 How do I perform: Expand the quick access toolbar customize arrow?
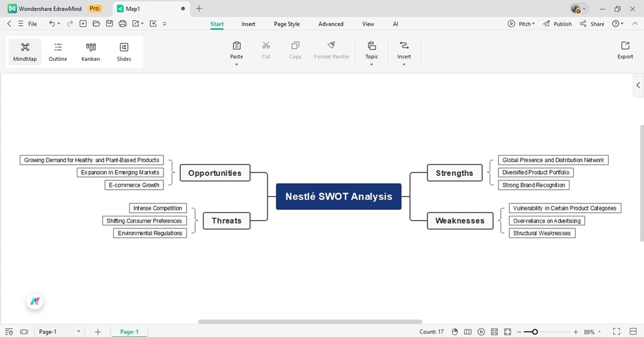pyautogui.click(x=165, y=24)
